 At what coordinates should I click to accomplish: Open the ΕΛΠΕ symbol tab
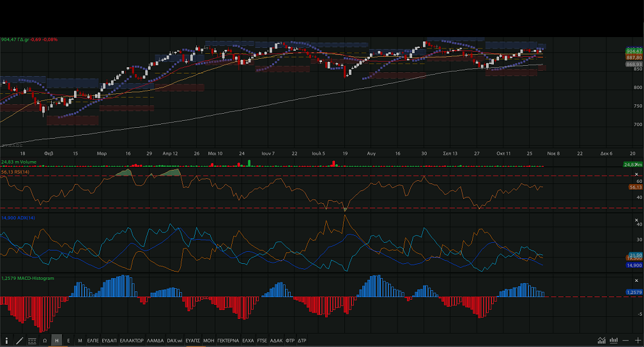click(93, 341)
